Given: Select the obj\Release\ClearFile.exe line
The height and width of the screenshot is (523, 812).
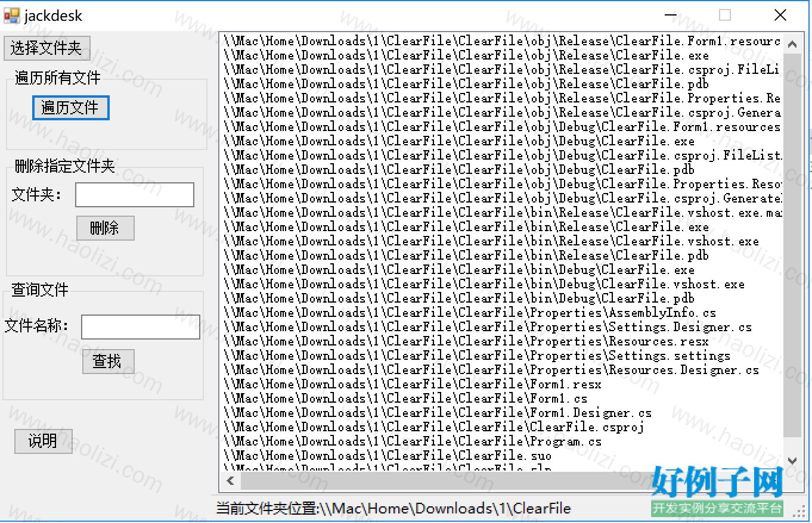Looking at the screenshot, I should [x=467, y=55].
